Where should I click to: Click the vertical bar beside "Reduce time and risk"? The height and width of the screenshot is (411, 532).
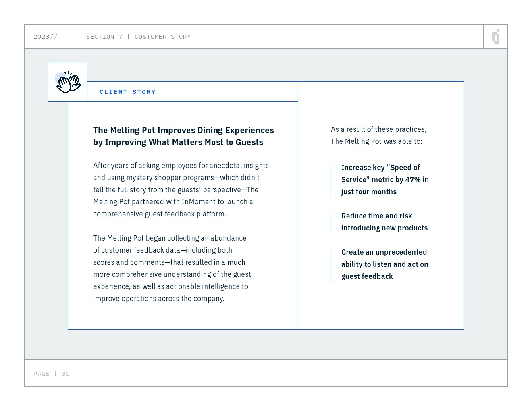331,222
